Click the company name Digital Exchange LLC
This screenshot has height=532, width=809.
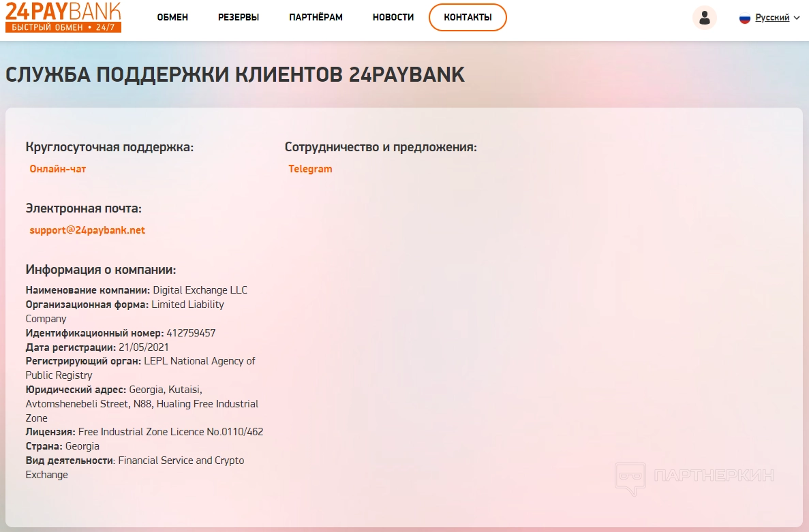[200, 290]
